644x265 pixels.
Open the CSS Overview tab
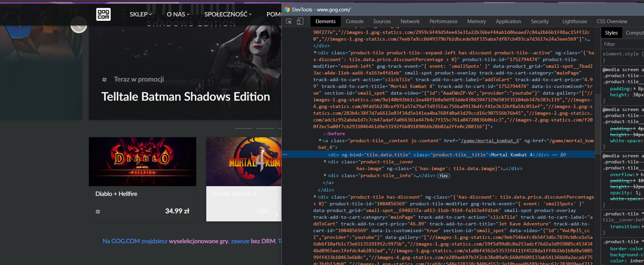(612, 21)
